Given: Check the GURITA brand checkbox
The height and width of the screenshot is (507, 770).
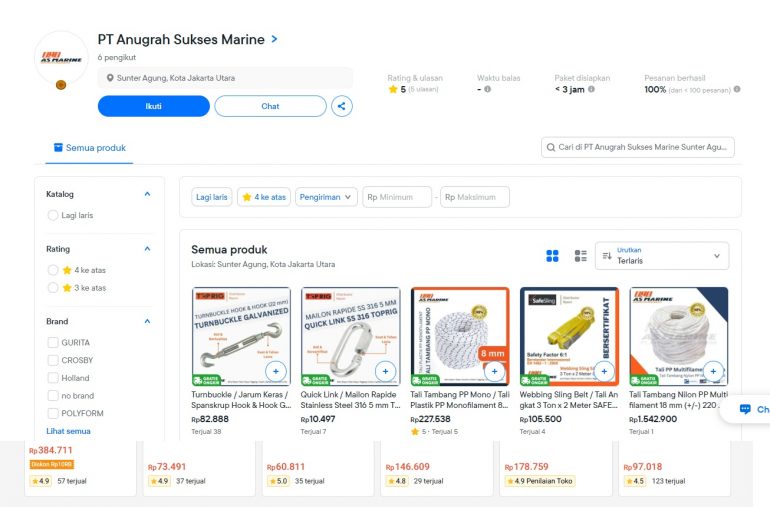Looking at the screenshot, I should [x=53, y=342].
